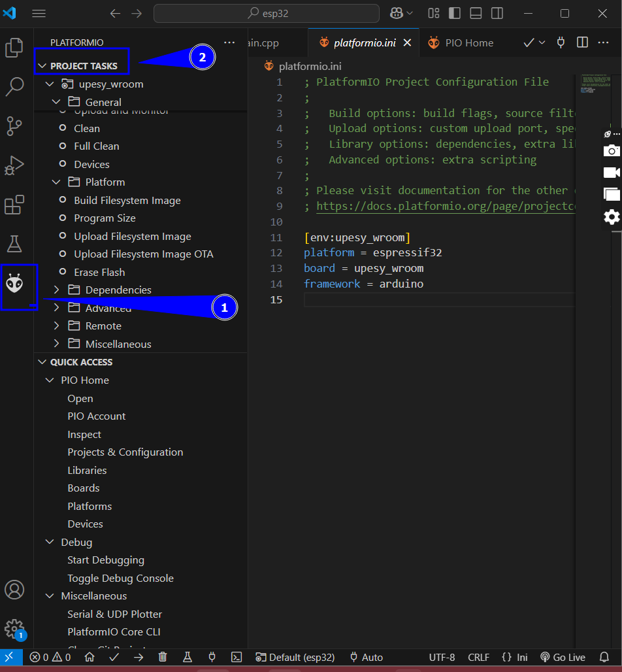
Task: Click the docs.platformio.org link in editor
Action: click(446, 206)
